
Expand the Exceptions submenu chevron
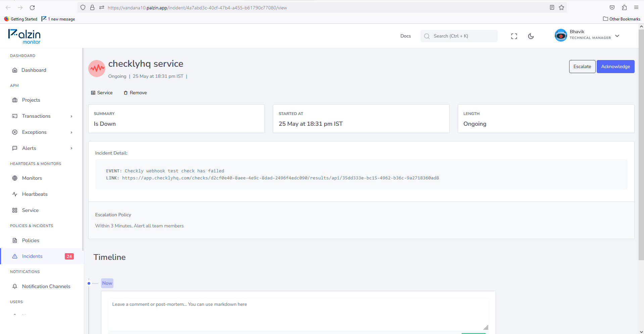(71, 132)
